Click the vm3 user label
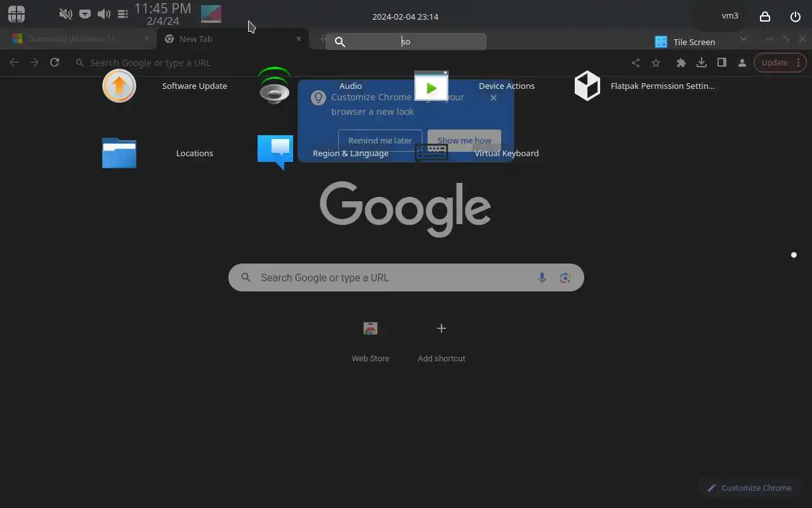The image size is (812, 508). [730, 16]
